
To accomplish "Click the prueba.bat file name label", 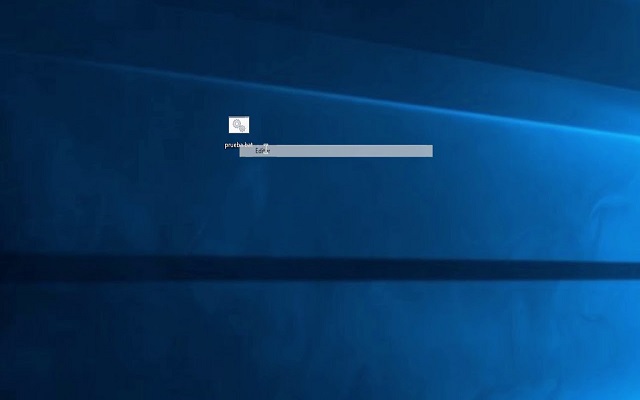I will 239,145.
